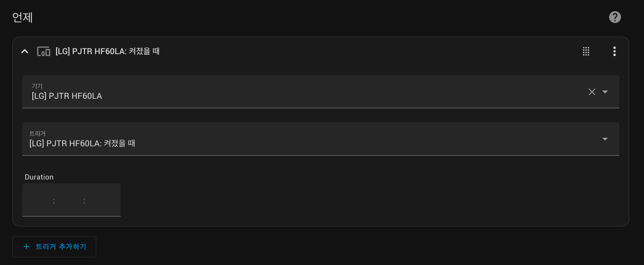Collapse the [LG] PJTR HF60LA trigger card
This screenshot has height=265, width=644.
click(25, 51)
